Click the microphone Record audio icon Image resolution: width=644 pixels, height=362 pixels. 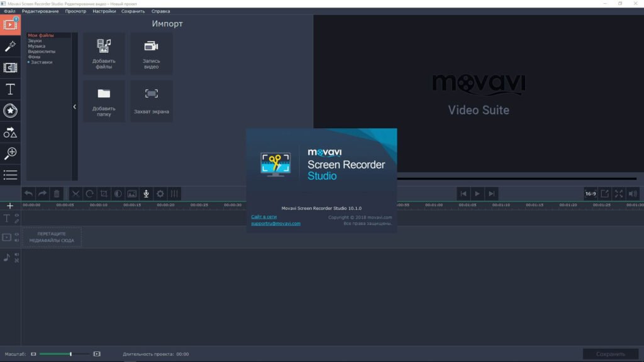(146, 194)
